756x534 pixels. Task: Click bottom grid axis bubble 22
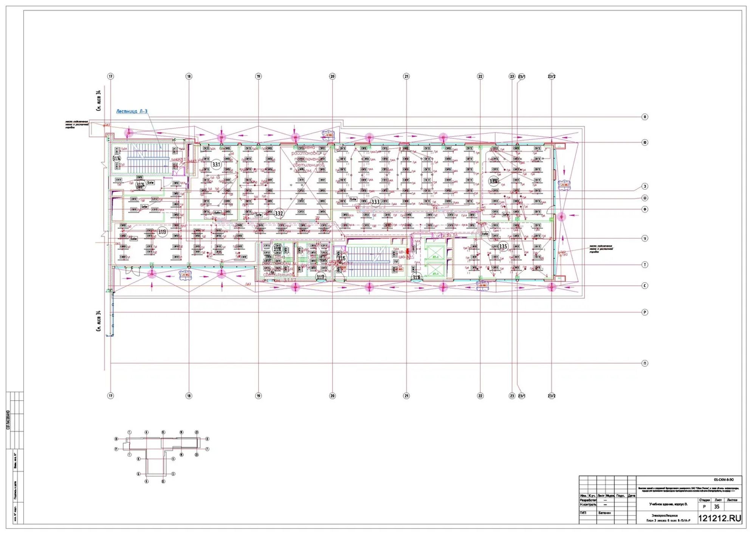tap(480, 396)
